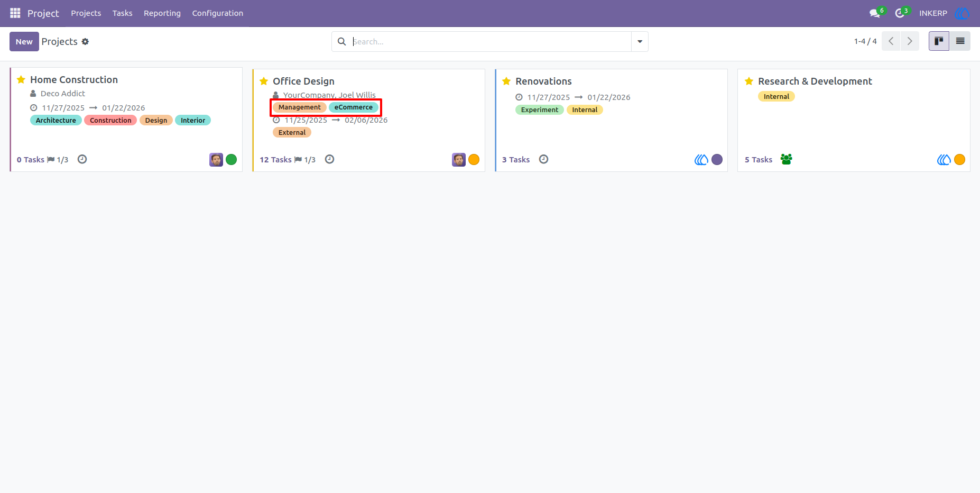
Task: Open the Tasks menu
Action: click(x=122, y=13)
